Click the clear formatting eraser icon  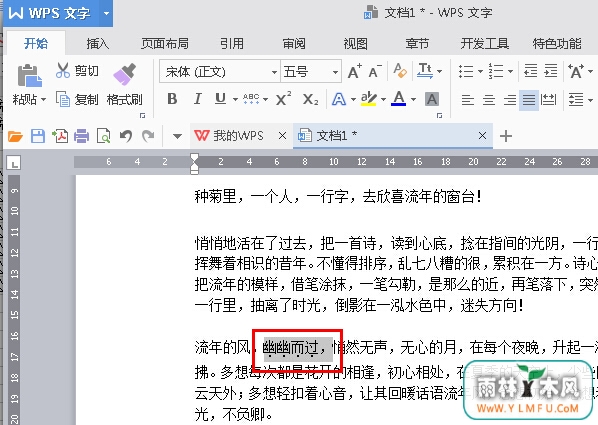point(400,71)
